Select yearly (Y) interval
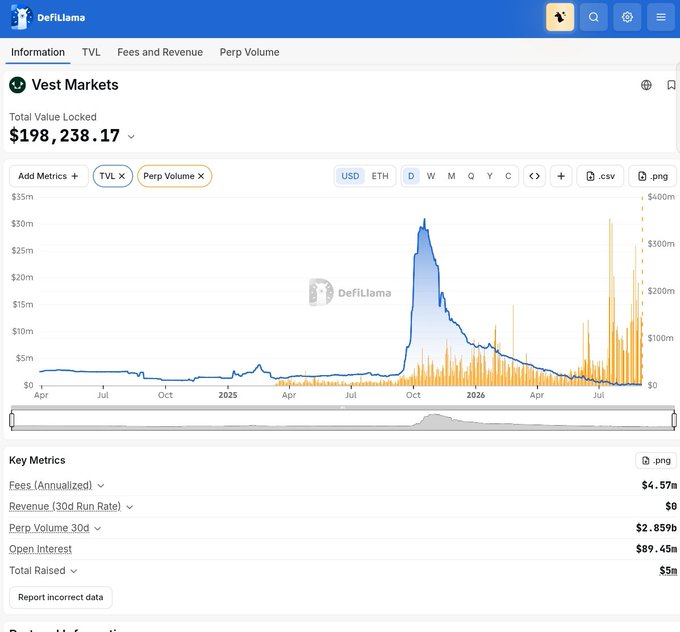The height and width of the screenshot is (632, 680). [490, 176]
